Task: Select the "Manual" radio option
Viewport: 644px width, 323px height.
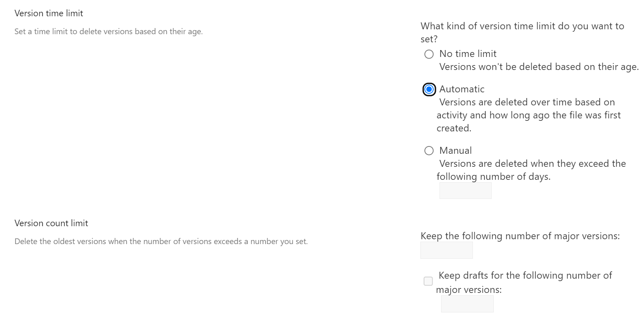Action: [x=429, y=151]
